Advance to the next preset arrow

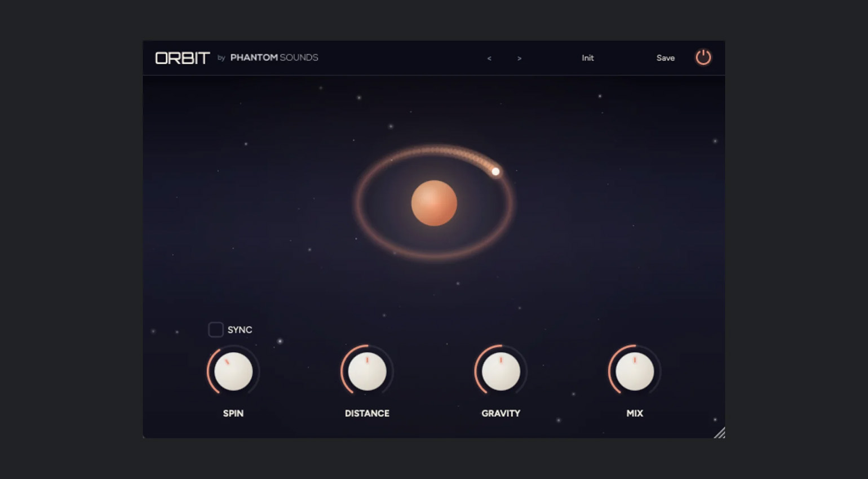click(519, 59)
